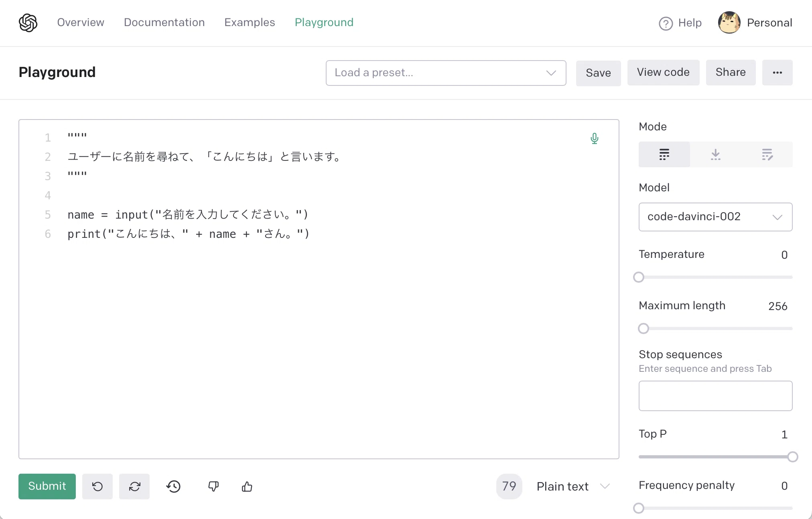Go to the Examples tab
The height and width of the screenshot is (519, 812).
click(x=250, y=22)
